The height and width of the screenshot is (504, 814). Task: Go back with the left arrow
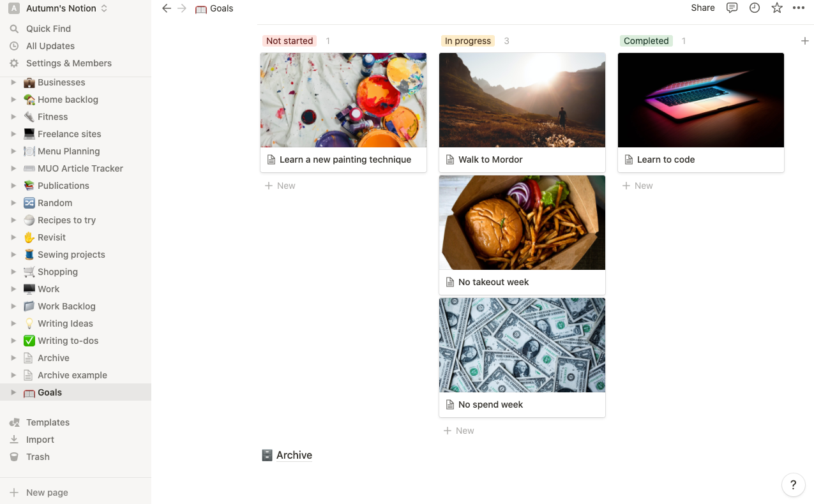(167, 8)
